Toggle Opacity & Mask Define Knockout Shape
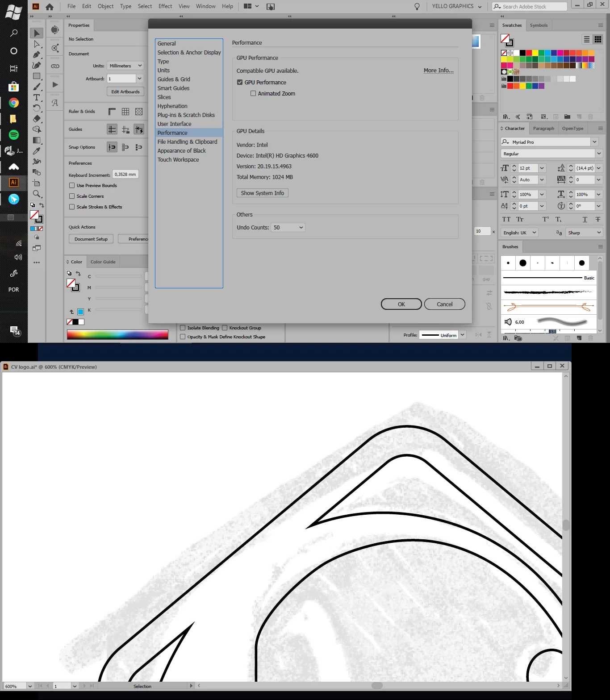610x700 pixels. (183, 337)
